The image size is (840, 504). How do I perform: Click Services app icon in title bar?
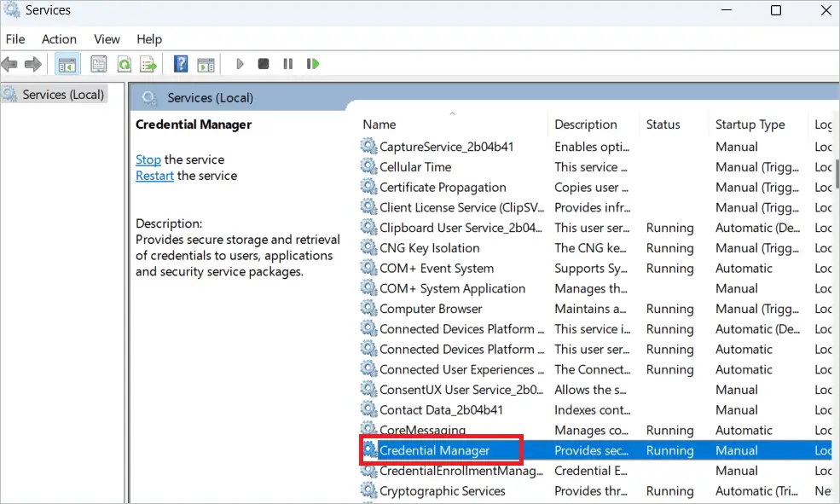tap(12, 10)
